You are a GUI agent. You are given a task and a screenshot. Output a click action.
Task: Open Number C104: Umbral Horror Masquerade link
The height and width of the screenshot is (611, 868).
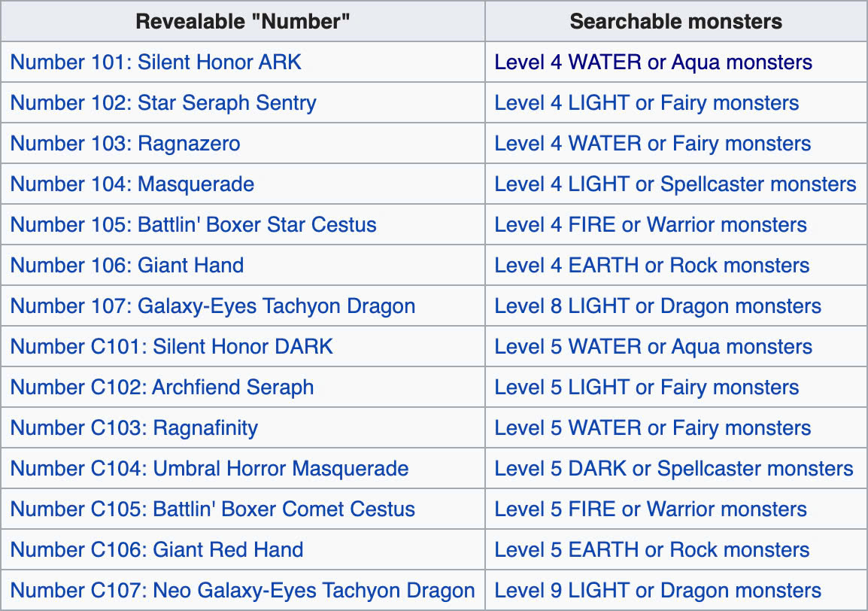tap(209, 468)
